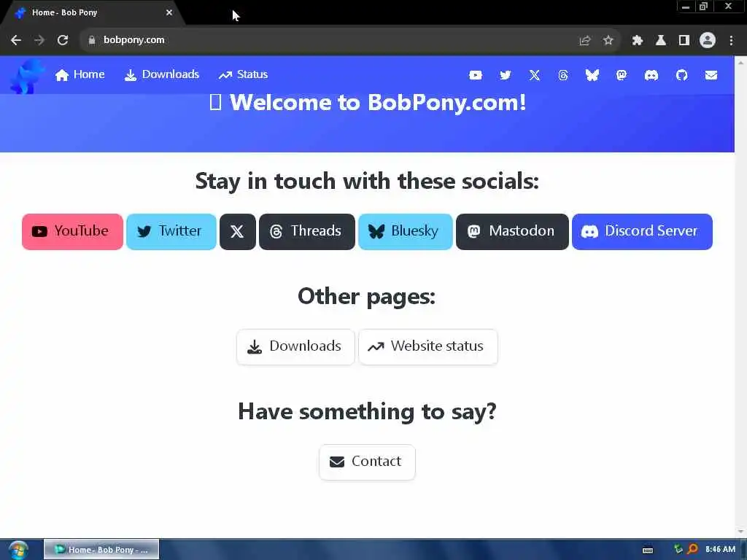747x560 pixels.
Task: Select Home - Bob Pony taskbar button
Action: 101,550
